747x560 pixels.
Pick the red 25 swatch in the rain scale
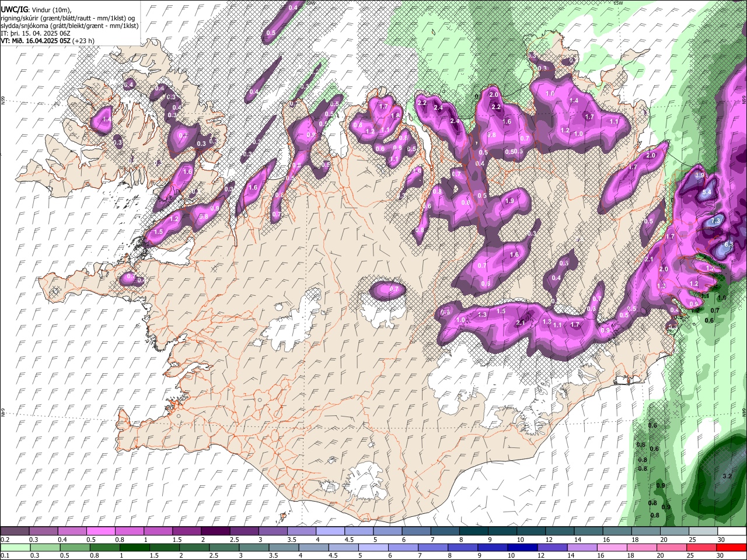point(700,547)
